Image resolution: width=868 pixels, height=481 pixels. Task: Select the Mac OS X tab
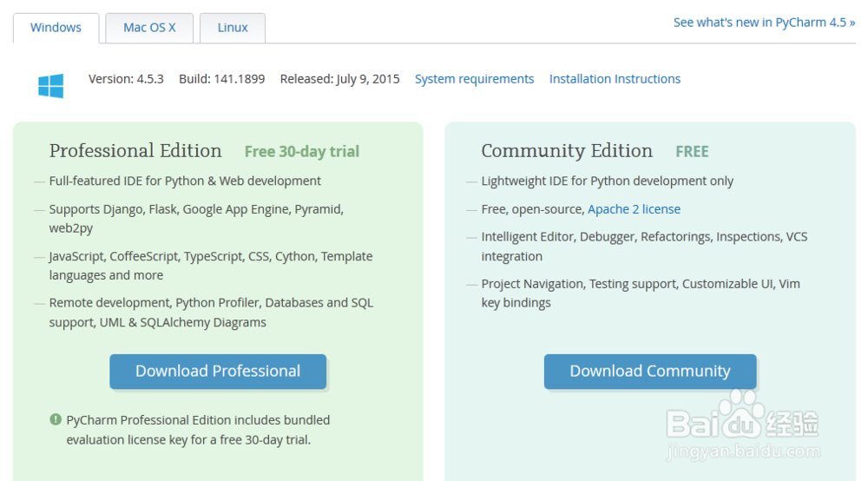coord(149,28)
